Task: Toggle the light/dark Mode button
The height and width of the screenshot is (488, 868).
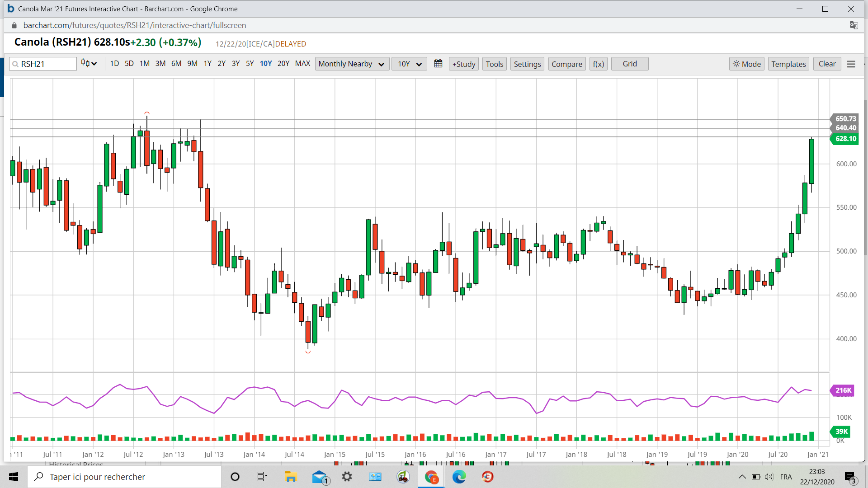Action: click(746, 64)
